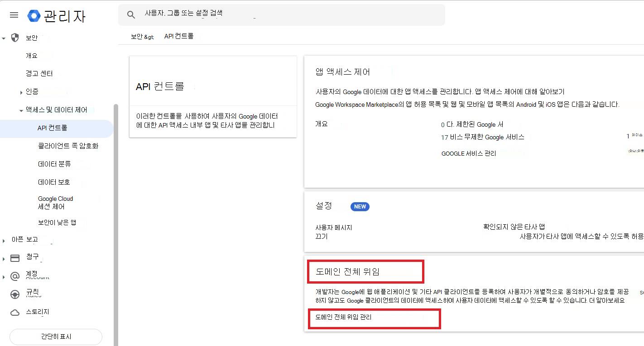
Task: Click the 보안 shield icon
Action: [15, 38]
